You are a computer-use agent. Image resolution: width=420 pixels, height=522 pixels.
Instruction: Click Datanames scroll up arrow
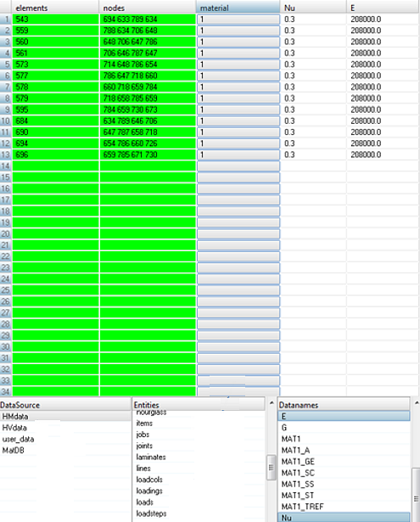(417, 403)
